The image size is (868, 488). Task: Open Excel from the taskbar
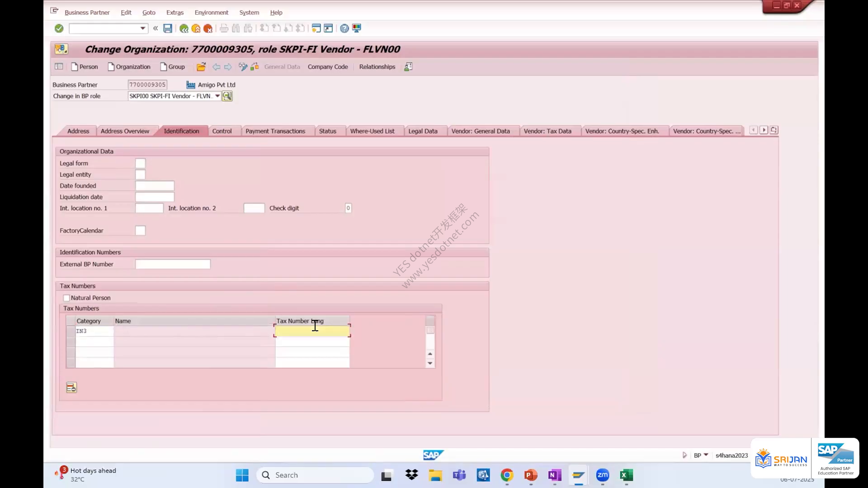click(x=626, y=475)
